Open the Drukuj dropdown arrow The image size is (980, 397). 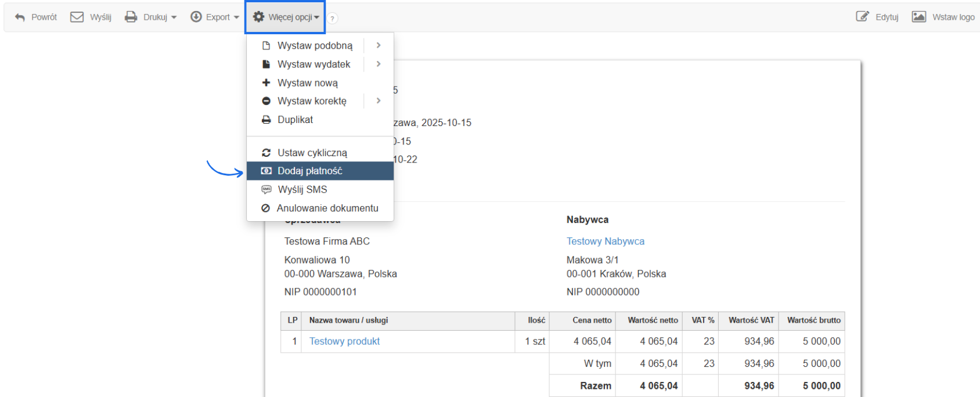(174, 17)
